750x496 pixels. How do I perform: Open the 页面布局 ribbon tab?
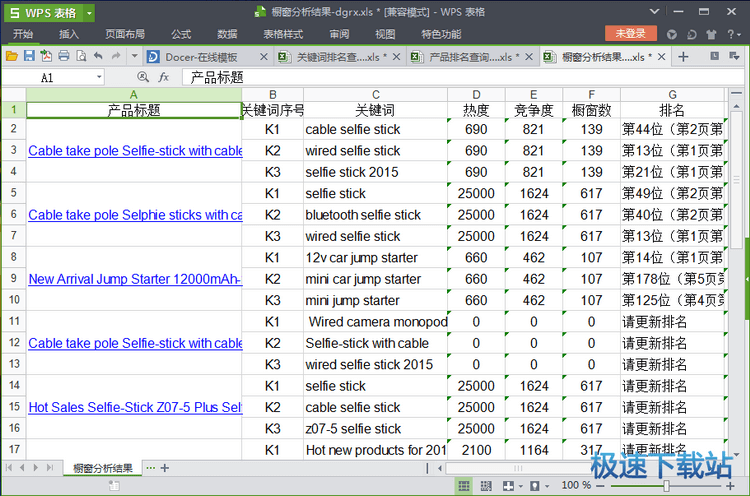coord(125,34)
